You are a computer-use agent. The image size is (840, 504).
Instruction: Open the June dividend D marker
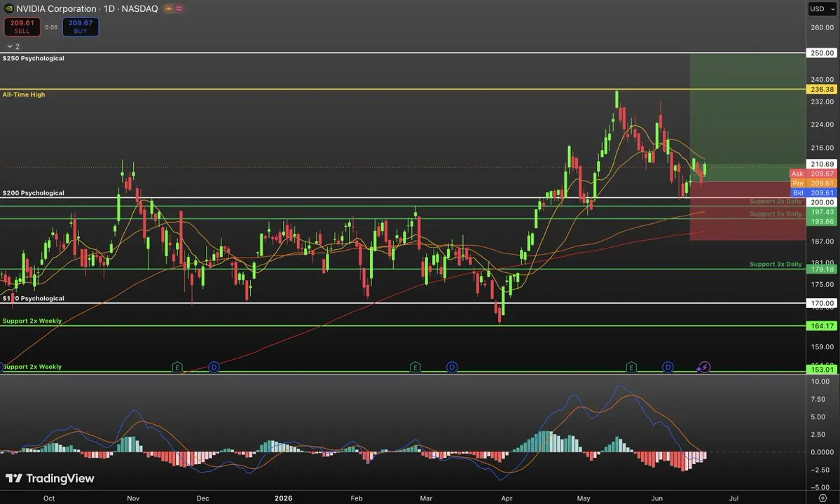pyautogui.click(x=668, y=367)
